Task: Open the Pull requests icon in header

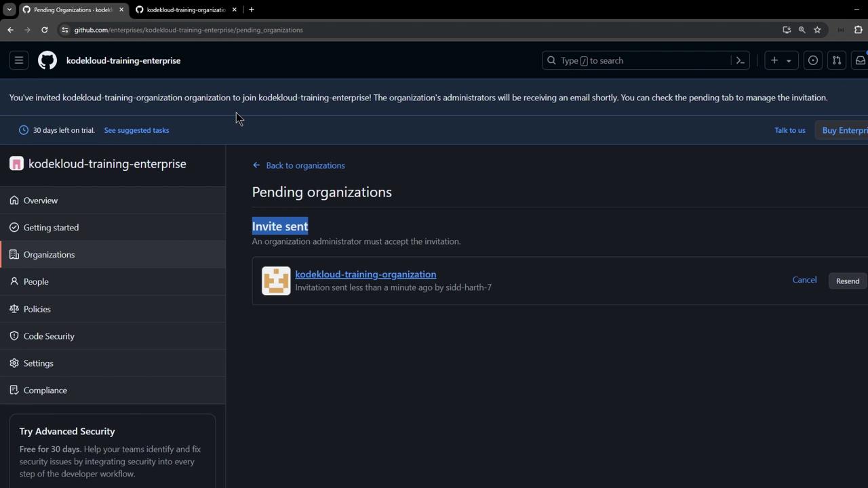Action: tap(837, 60)
